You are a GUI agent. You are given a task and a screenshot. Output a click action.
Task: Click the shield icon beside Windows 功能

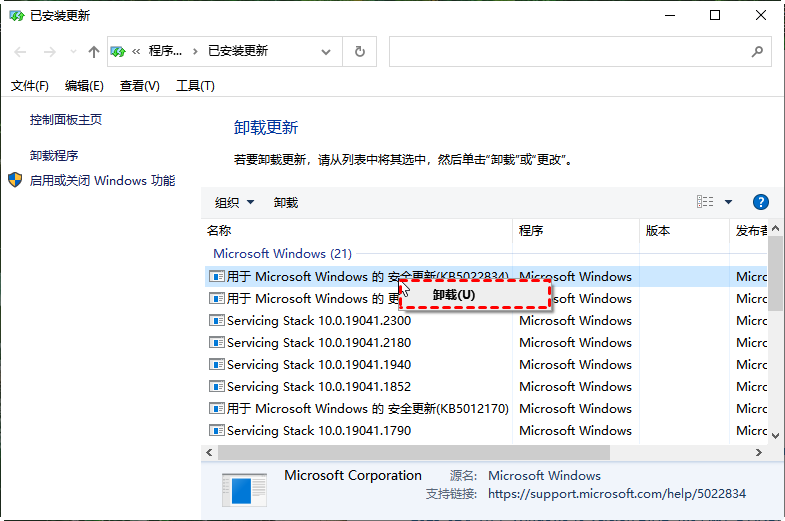tap(15, 180)
